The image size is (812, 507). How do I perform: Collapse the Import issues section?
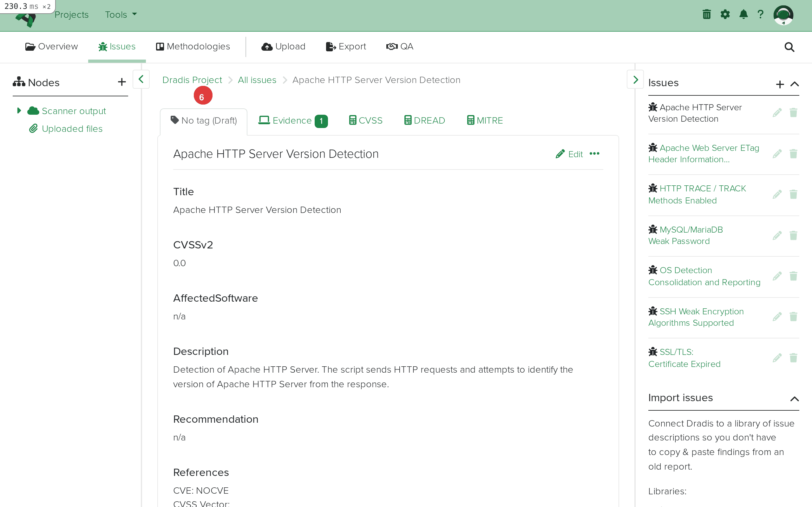click(x=795, y=399)
